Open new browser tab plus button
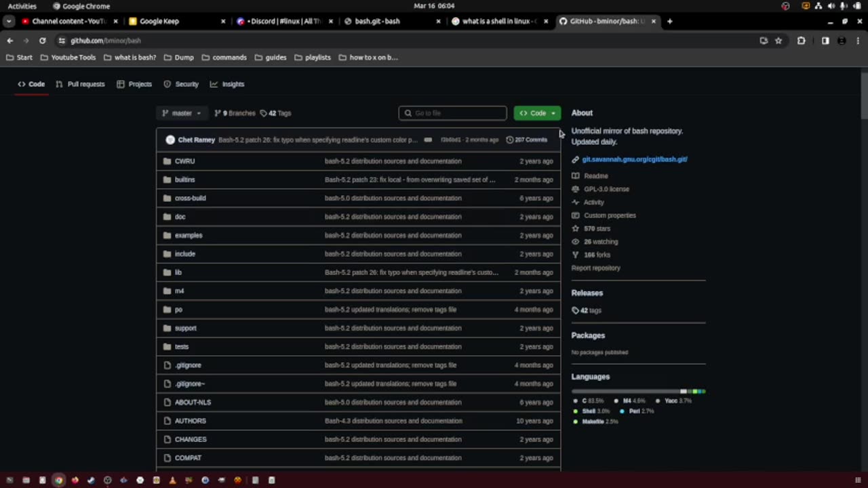Image resolution: width=868 pixels, height=488 pixels. (669, 21)
